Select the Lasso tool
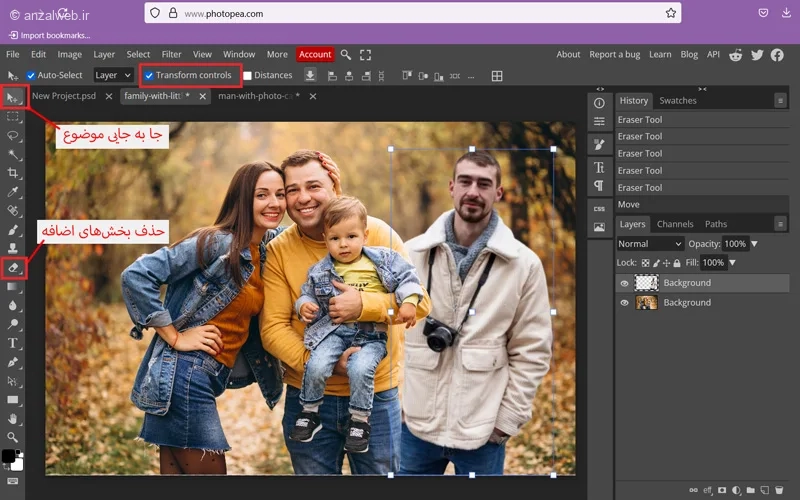This screenshot has height=500, width=800. pos(13,136)
